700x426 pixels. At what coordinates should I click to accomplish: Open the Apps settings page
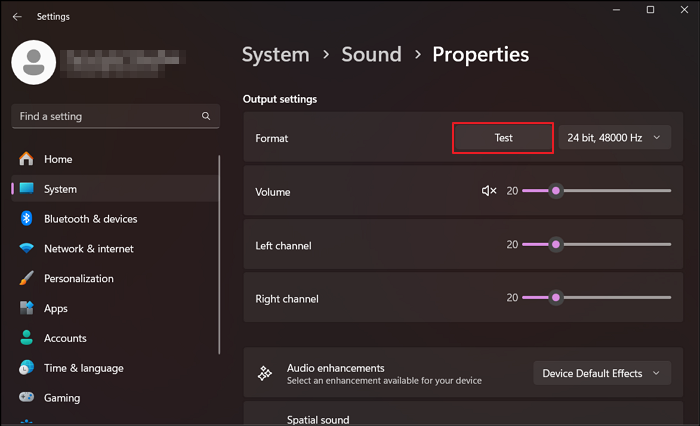(x=56, y=309)
